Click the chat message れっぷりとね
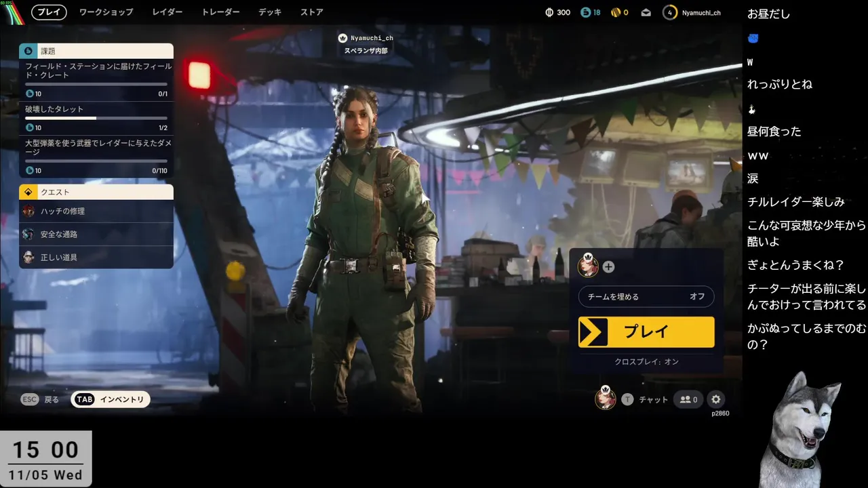 click(780, 85)
